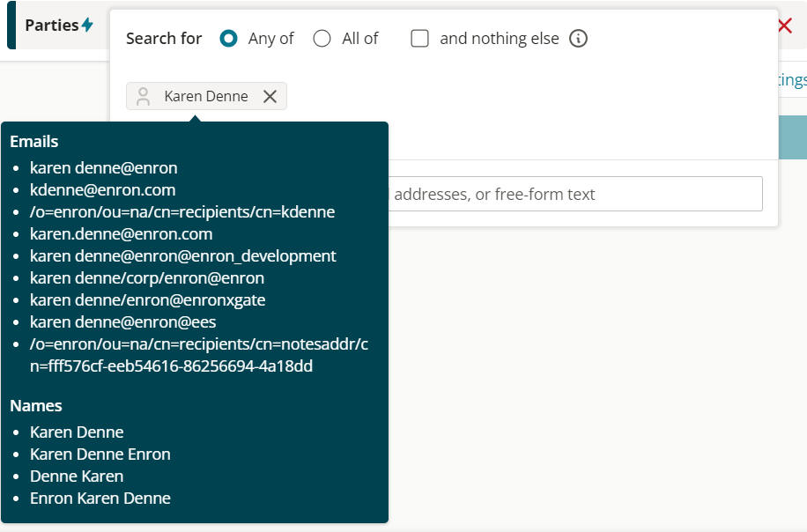The image size is (807, 532).
Task: Click the person icon in Karen Denne chip
Action: [x=144, y=97]
